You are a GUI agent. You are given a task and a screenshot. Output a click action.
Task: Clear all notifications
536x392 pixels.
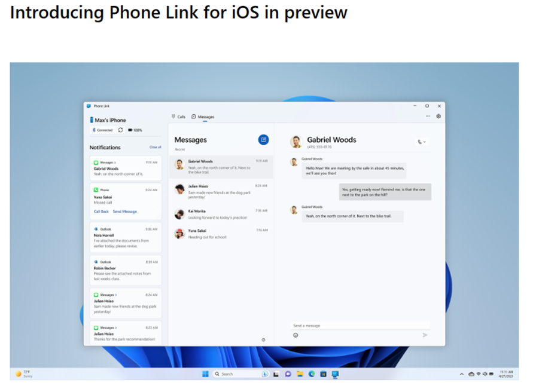[155, 147]
